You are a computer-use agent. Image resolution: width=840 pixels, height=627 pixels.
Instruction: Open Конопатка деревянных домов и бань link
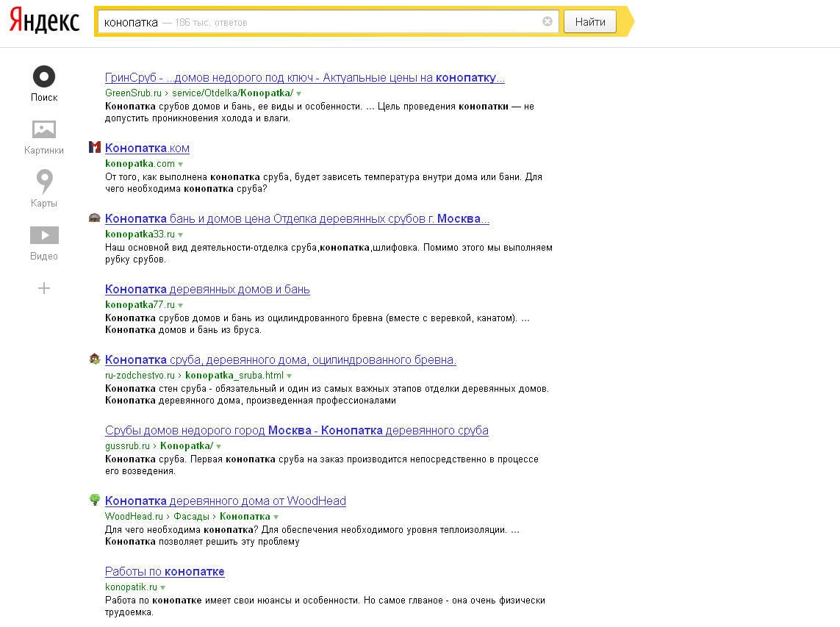pyautogui.click(x=207, y=289)
